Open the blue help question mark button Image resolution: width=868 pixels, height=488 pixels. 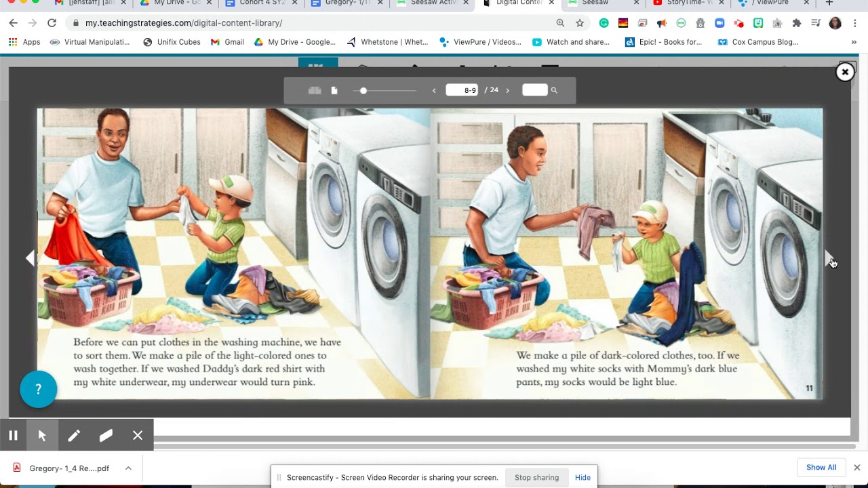click(x=39, y=389)
